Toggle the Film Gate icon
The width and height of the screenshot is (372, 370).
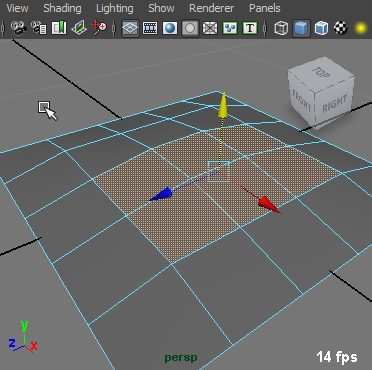[x=150, y=28]
